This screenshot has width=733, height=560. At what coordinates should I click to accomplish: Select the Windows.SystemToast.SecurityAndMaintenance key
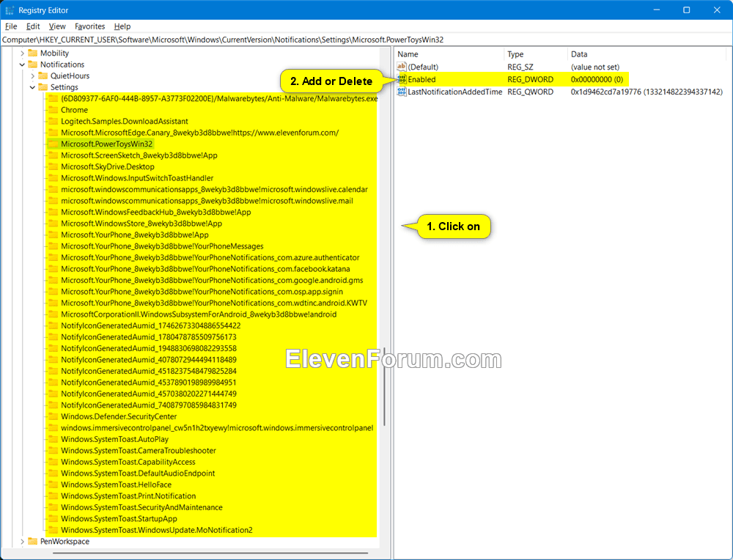coord(141,507)
